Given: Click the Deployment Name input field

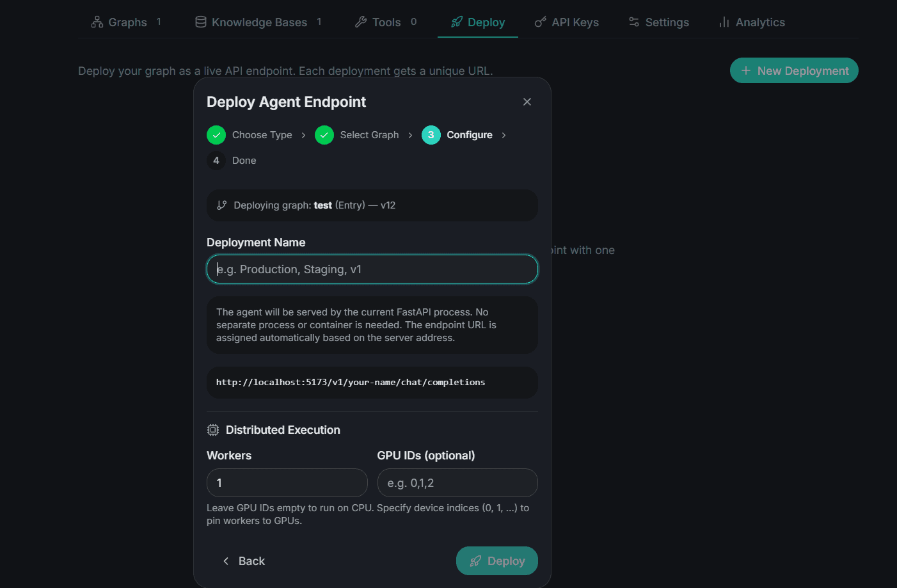Looking at the screenshot, I should point(372,269).
